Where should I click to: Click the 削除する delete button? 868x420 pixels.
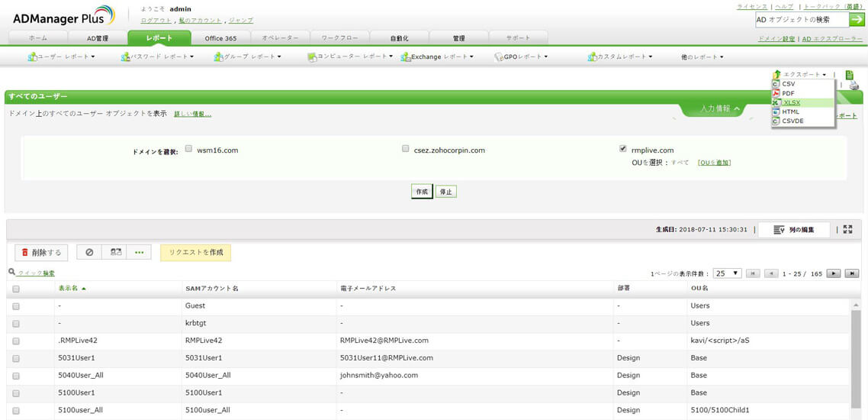pyautogui.click(x=41, y=252)
